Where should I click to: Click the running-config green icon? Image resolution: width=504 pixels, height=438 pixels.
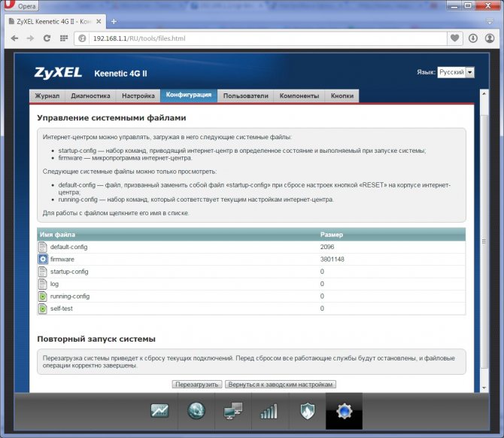click(42, 297)
